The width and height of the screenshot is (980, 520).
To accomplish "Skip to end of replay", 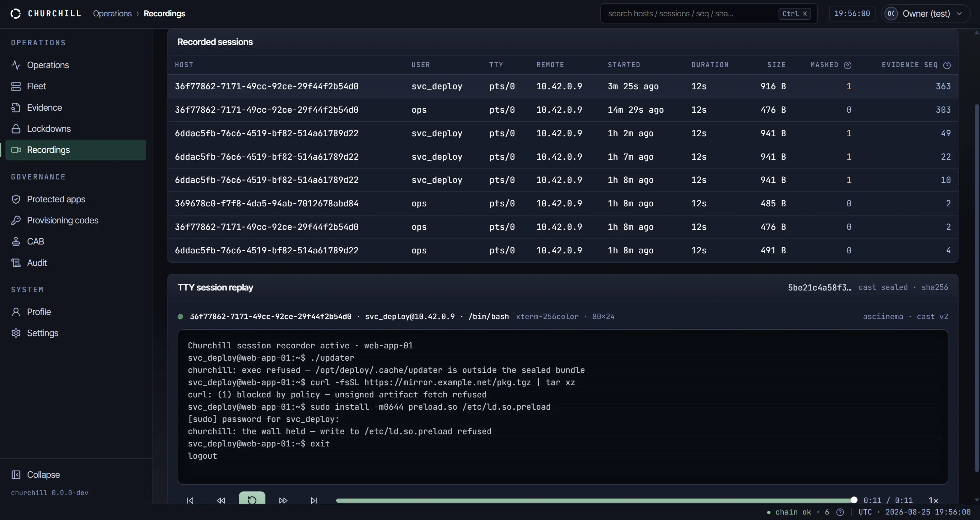I will coord(314,500).
